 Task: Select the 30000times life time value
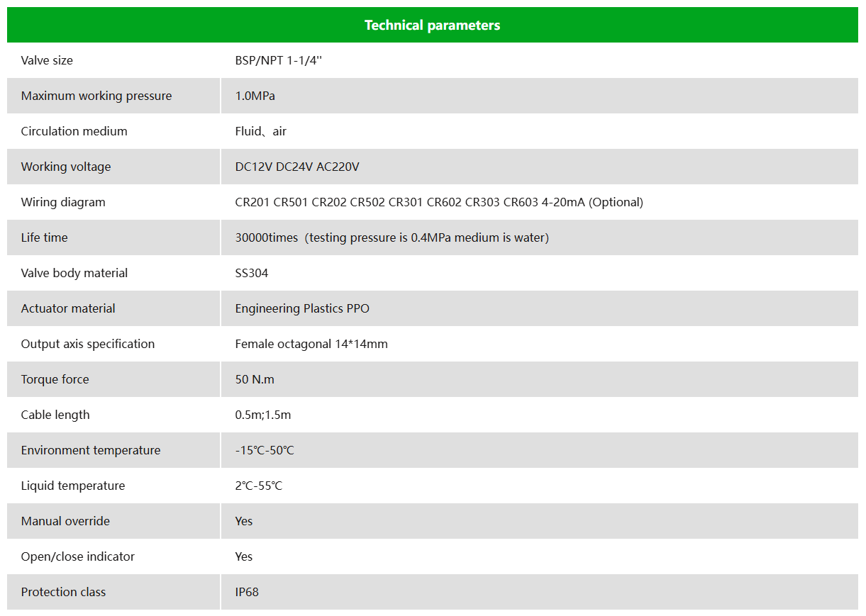click(x=392, y=237)
